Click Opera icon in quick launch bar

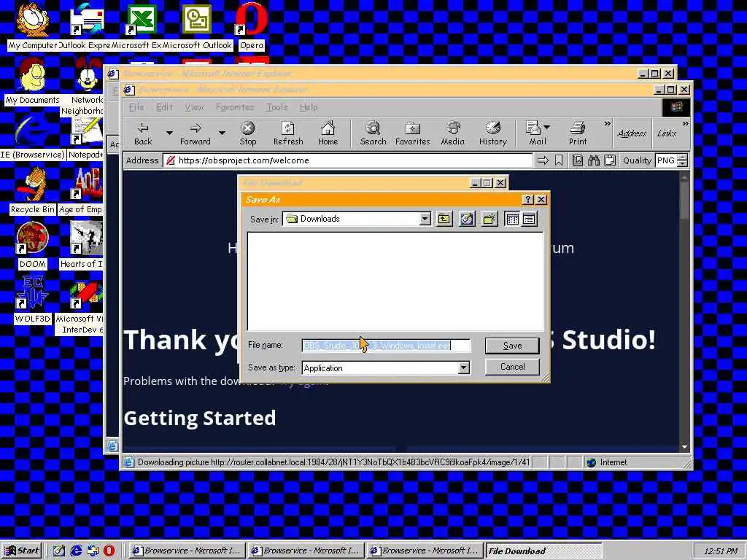(109, 551)
